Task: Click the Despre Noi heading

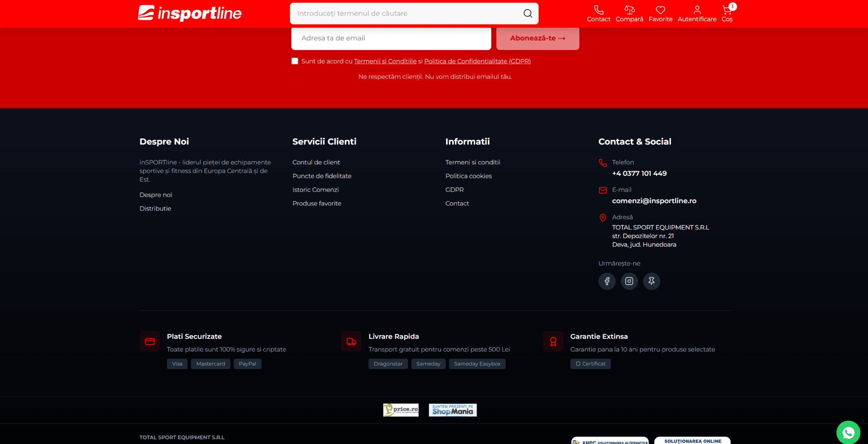Action: (x=164, y=142)
